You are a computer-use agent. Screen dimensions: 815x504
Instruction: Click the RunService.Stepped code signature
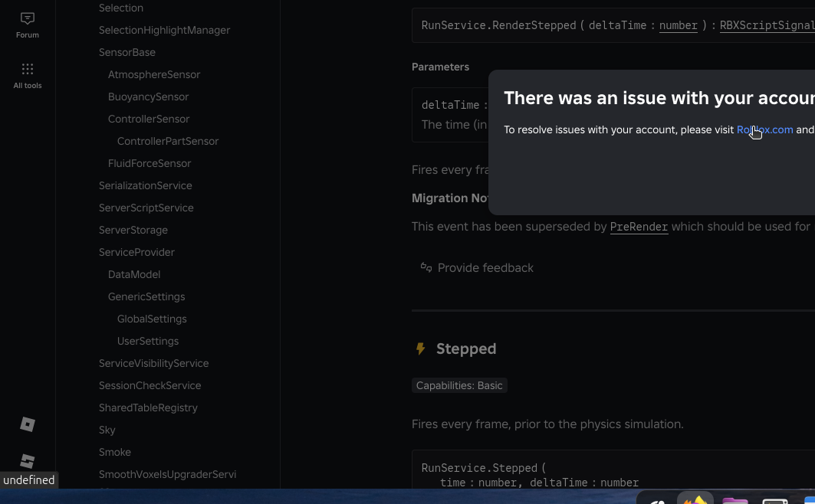[x=530, y=475]
